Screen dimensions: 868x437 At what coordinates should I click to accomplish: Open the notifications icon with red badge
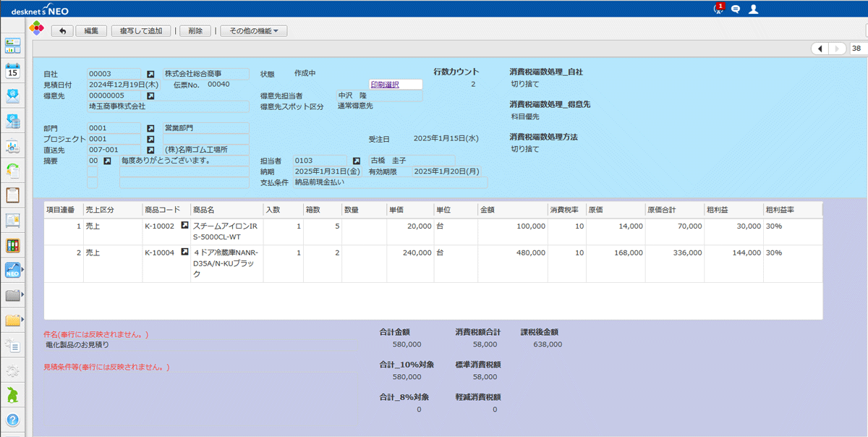pyautogui.click(x=718, y=9)
